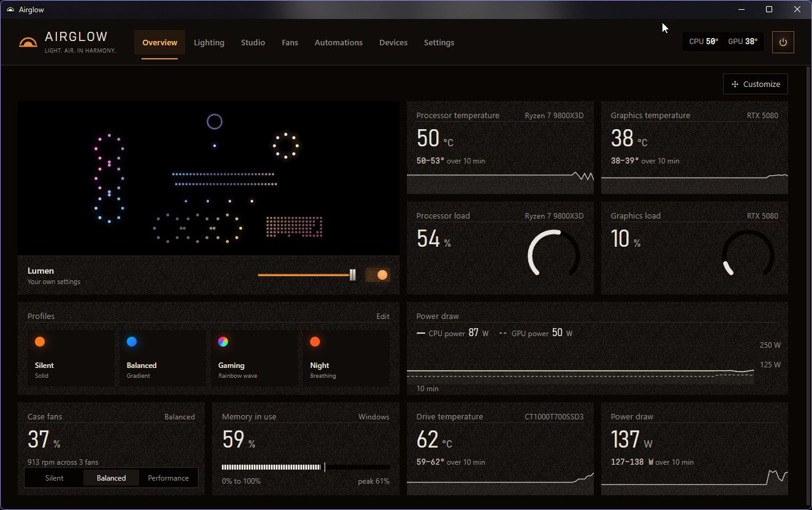Click the Graphics load circular gauge
The width and height of the screenshot is (812, 510).
(748, 253)
